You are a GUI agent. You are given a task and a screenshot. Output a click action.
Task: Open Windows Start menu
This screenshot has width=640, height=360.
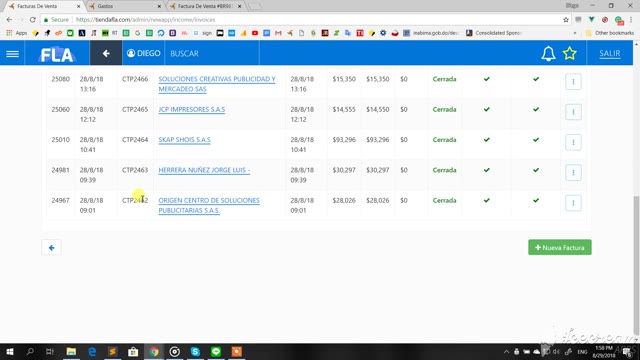[x=10, y=351]
